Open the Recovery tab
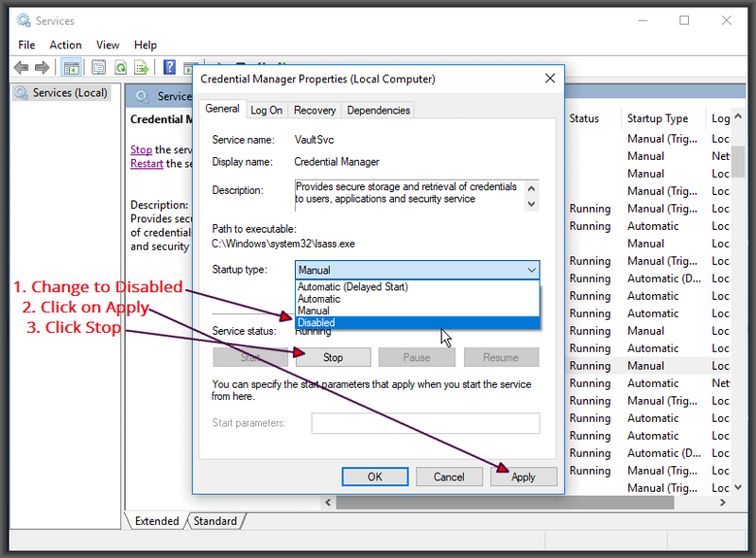The image size is (756, 558). [x=315, y=111]
